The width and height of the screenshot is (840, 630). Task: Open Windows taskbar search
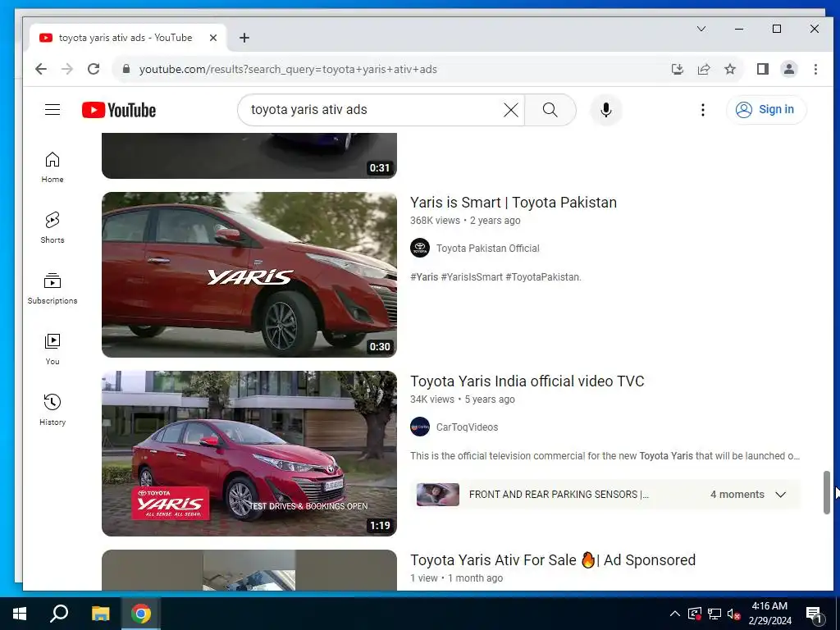(x=59, y=614)
